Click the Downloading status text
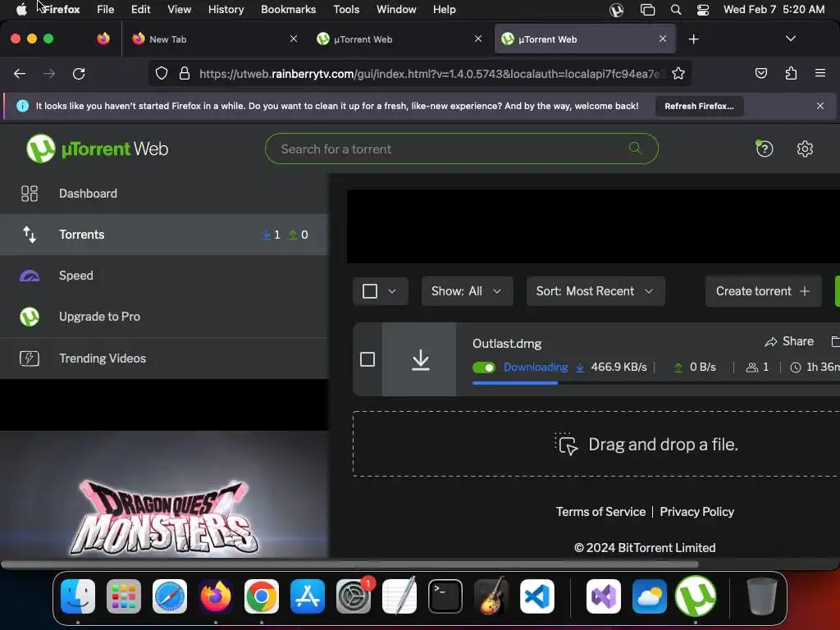Viewport: 840px width, 630px height. coord(535,367)
